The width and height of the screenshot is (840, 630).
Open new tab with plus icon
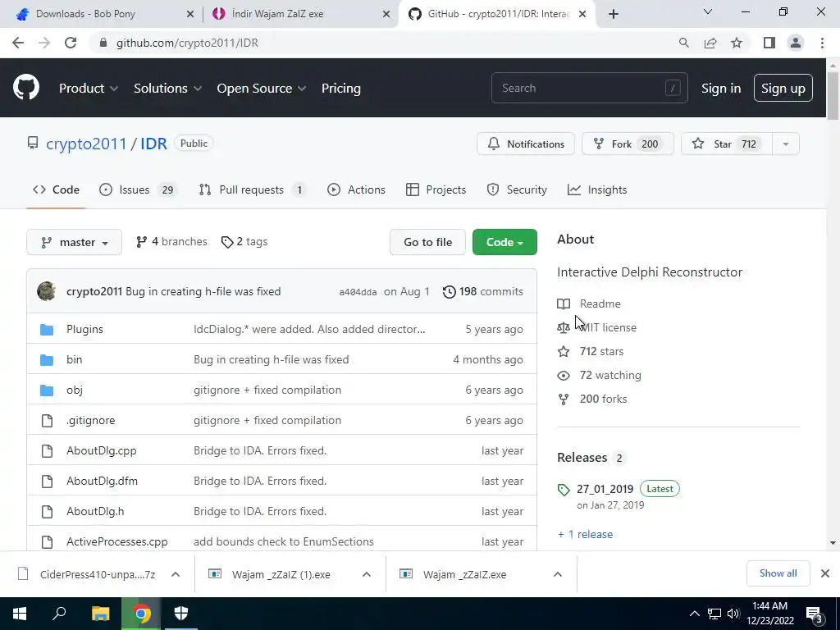click(614, 14)
